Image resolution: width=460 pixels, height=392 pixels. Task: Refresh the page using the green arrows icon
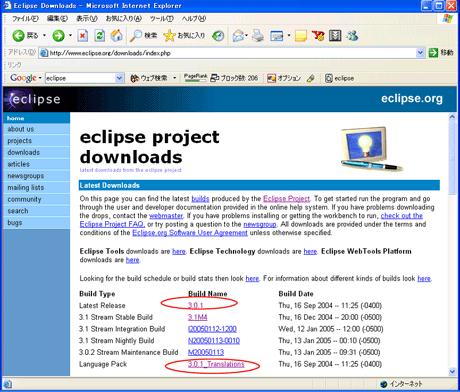click(x=99, y=35)
